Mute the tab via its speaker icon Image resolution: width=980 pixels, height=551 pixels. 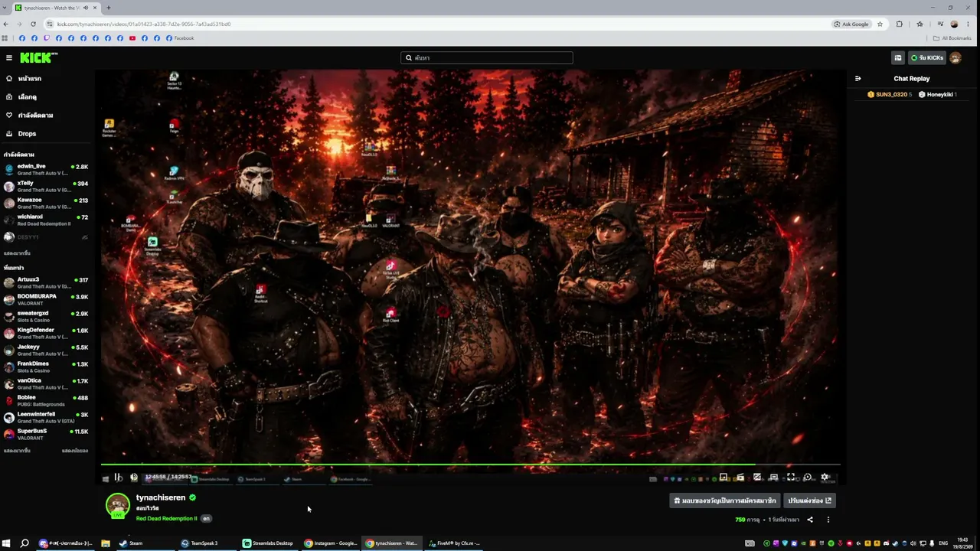pos(85,8)
